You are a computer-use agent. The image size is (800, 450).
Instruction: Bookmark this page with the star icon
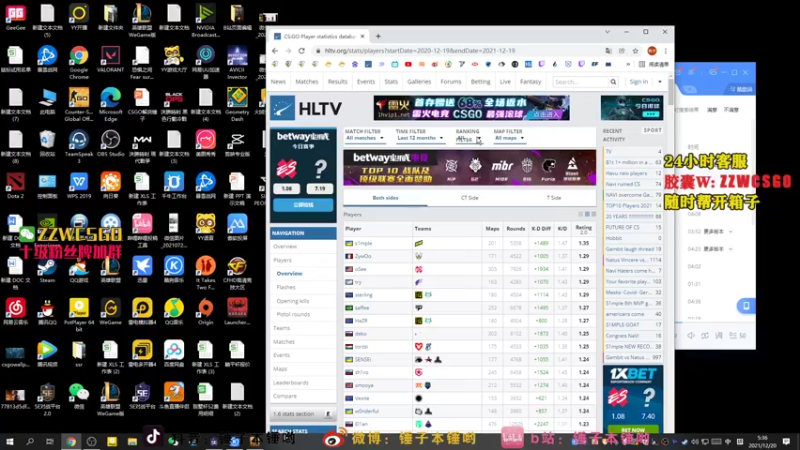click(x=635, y=51)
